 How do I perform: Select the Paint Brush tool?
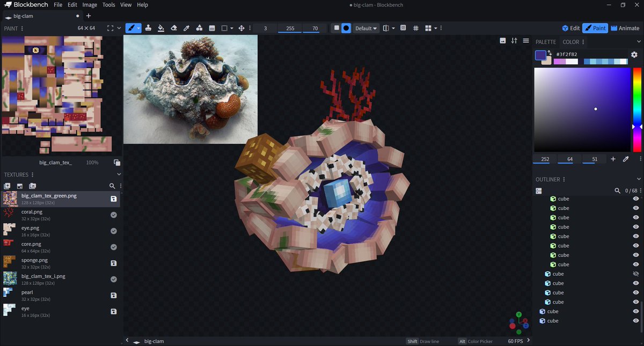click(130, 28)
